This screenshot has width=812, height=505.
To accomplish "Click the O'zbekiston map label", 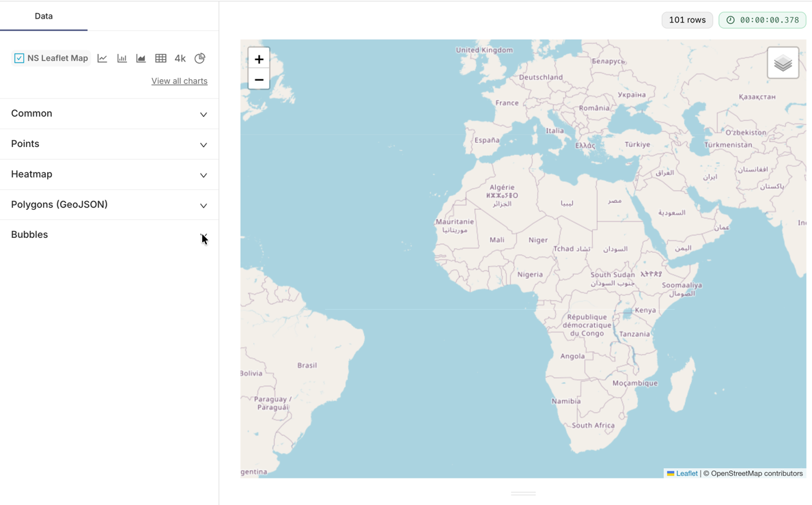I will pyautogui.click(x=746, y=132).
